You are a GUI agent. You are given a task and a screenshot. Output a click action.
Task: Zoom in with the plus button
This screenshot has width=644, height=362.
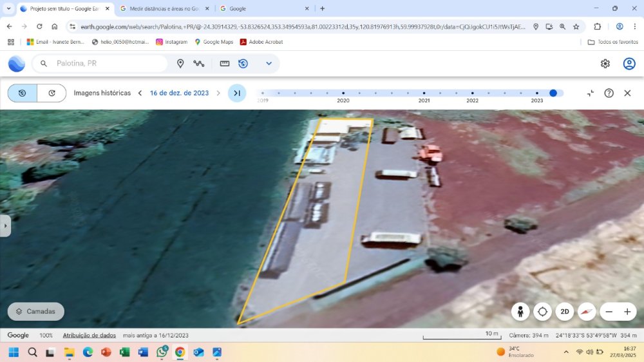pyautogui.click(x=627, y=312)
